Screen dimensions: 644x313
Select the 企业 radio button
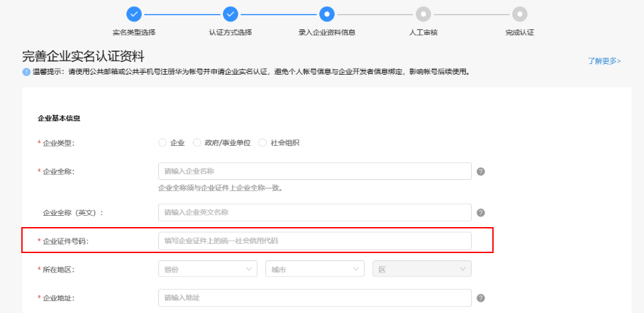pos(162,143)
